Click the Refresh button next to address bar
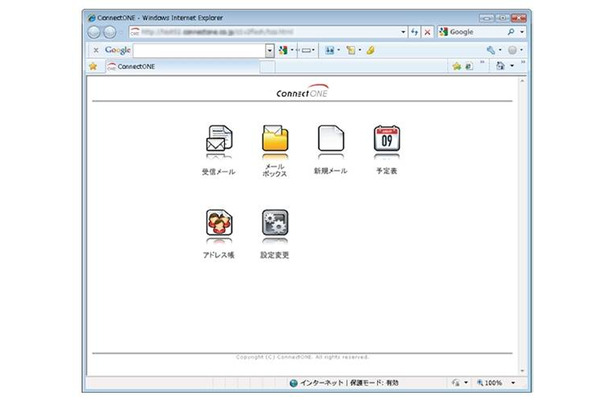610x400 pixels. (414, 32)
